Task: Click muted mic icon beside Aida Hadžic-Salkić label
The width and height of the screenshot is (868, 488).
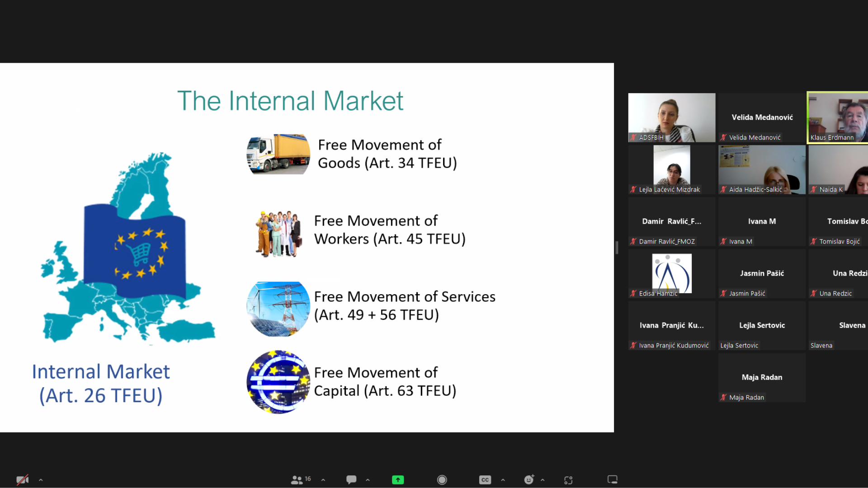Action: point(723,189)
